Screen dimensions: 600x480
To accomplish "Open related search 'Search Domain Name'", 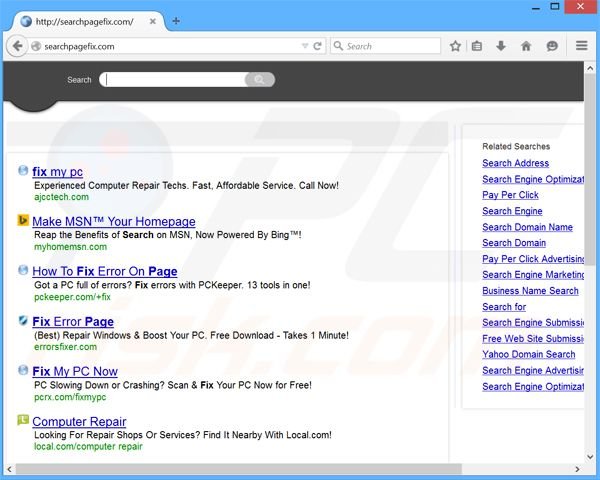I will tap(527, 227).
